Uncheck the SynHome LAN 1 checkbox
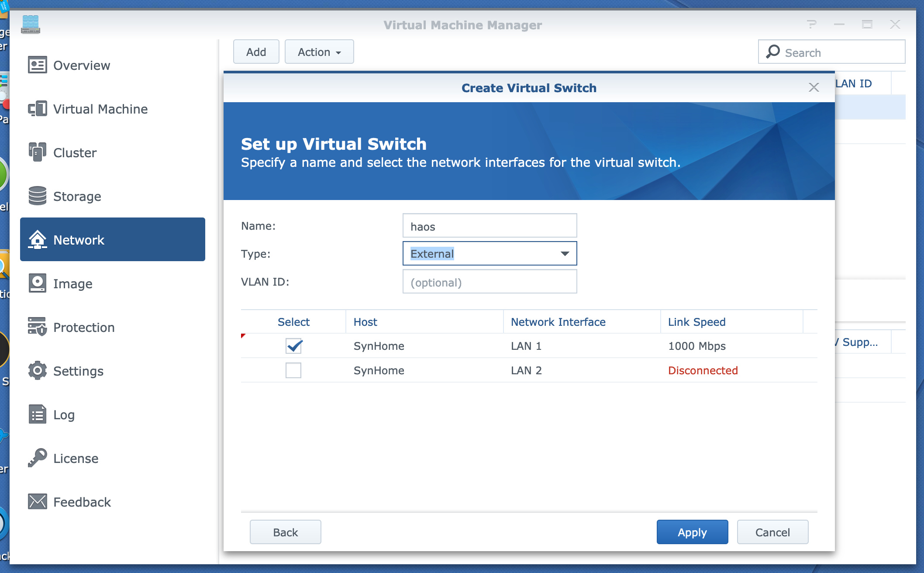Image resolution: width=924 pixels, height=573 pixels. 293,346
